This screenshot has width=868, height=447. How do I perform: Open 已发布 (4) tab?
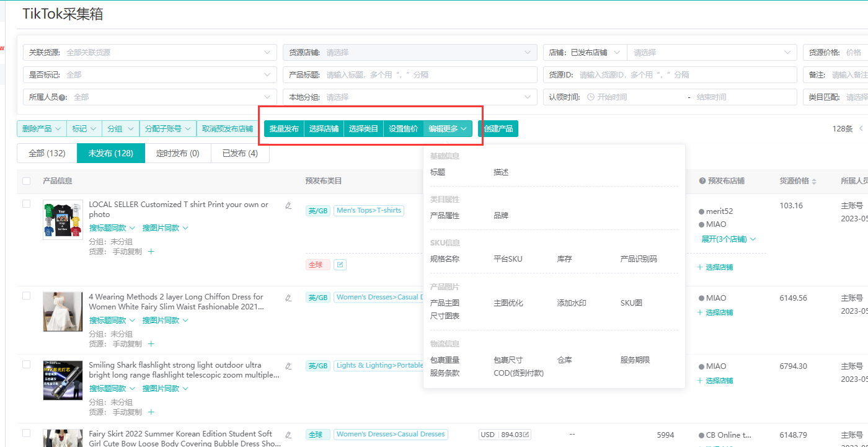click(x=240, y=153)
